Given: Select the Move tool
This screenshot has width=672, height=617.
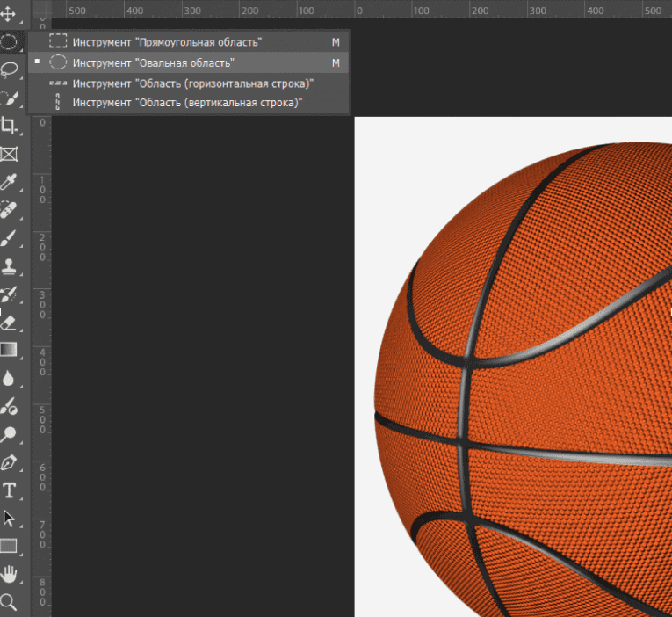Looking at the screenshot, I should click(9, 15).
